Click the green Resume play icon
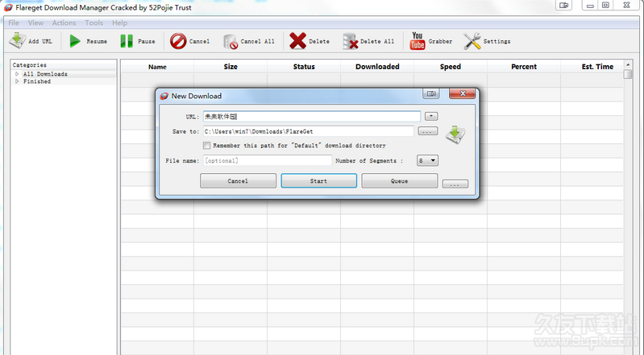 pos(75,41)
